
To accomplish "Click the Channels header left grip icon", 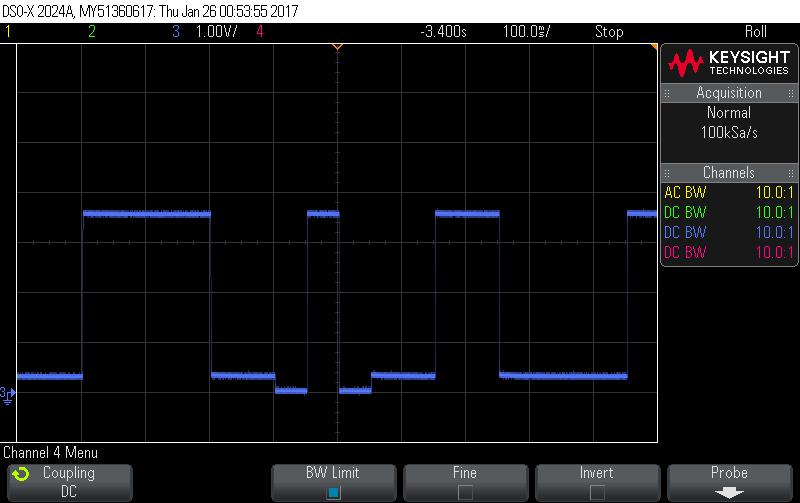I will 667,173.
